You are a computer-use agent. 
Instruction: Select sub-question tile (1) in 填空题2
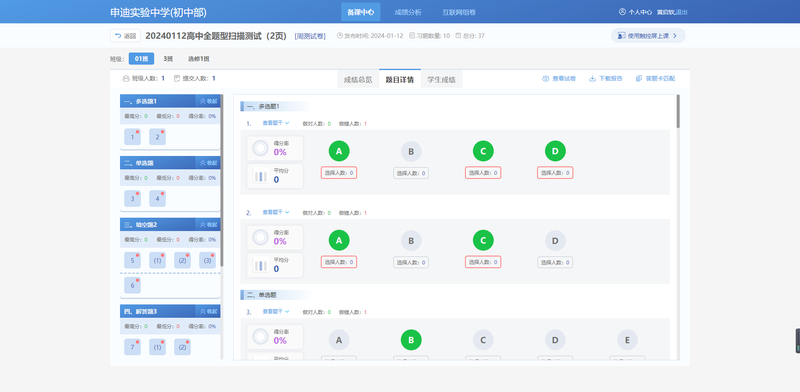pos(157,260)
